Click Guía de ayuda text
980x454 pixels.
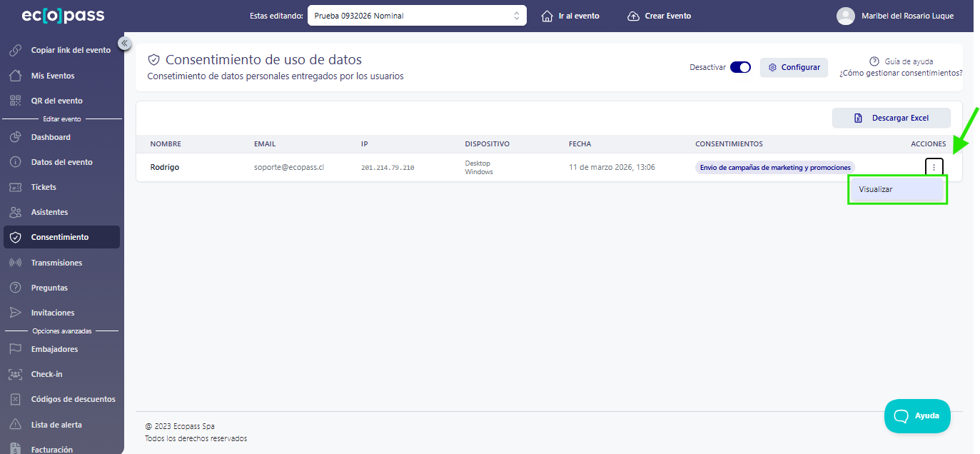point(909,61)
